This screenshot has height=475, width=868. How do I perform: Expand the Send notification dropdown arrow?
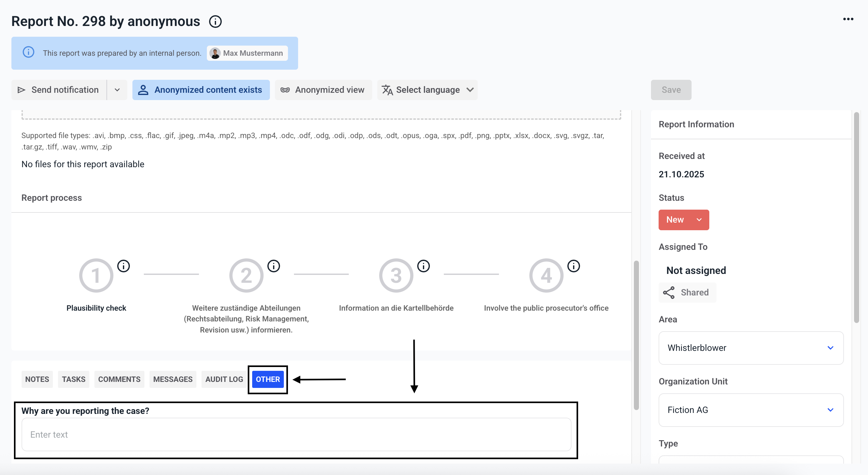coord(117,90)
